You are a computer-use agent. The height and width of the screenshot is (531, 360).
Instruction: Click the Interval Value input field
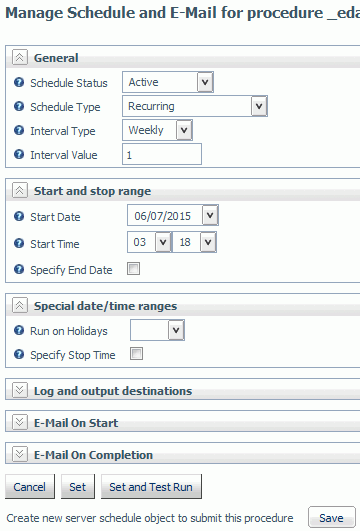[x=162, y=154]
